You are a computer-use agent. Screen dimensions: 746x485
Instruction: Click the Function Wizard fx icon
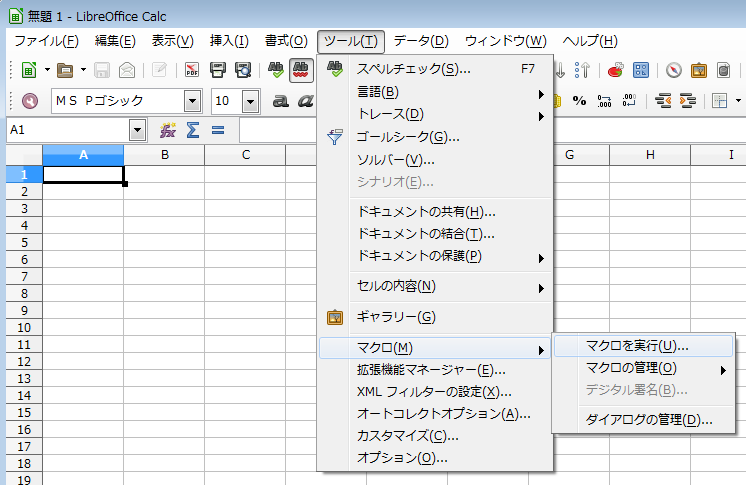pos(167,130)
